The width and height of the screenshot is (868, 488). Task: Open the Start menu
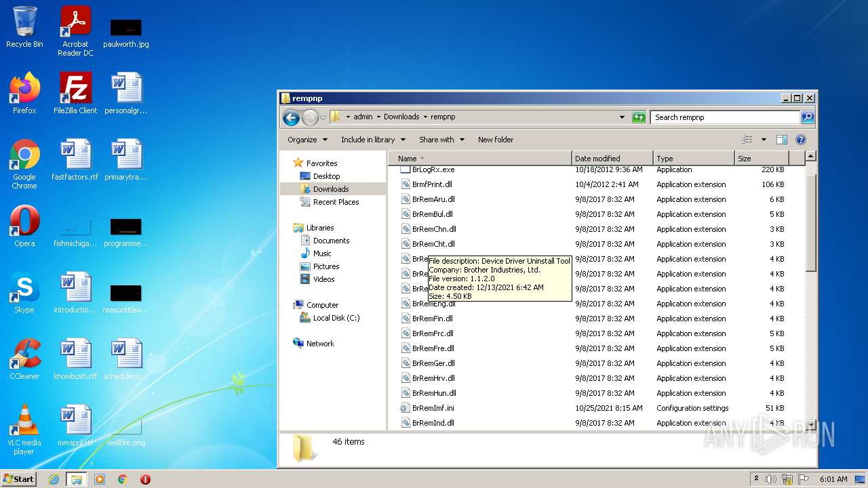(x=19, y=479)
